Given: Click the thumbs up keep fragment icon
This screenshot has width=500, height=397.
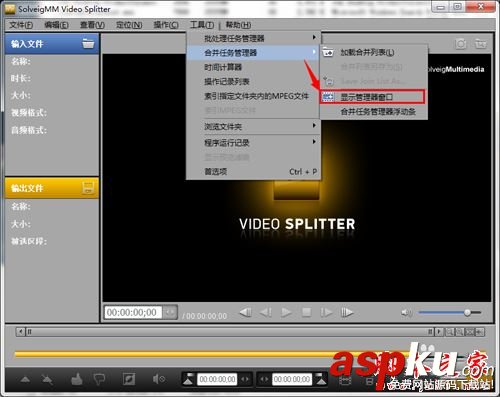Looking at the screenshot, I should pyautogui.click(x=77, y=379).
